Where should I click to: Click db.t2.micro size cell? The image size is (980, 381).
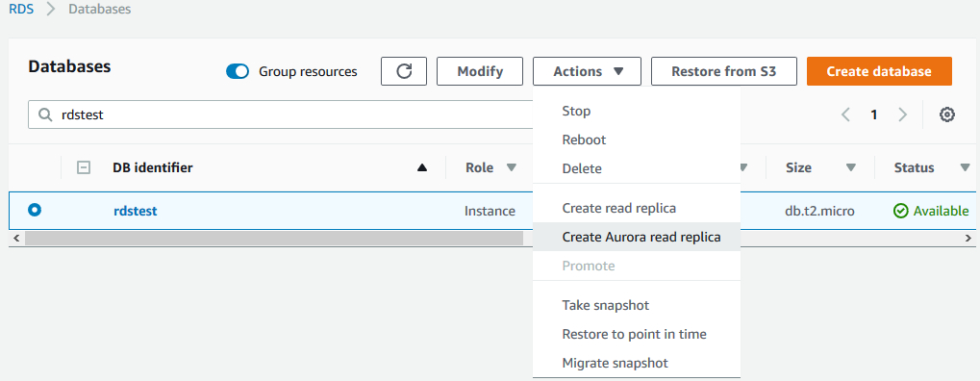click(820, 212)
